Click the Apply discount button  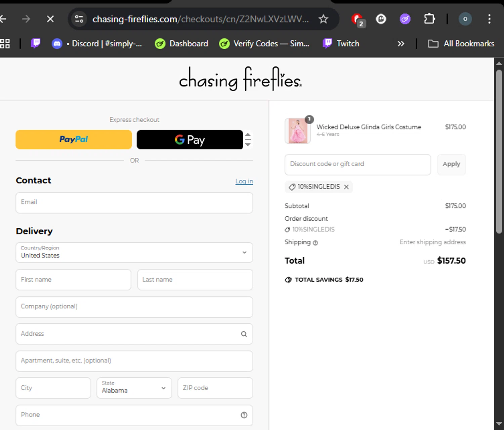(x=451, y=164)
